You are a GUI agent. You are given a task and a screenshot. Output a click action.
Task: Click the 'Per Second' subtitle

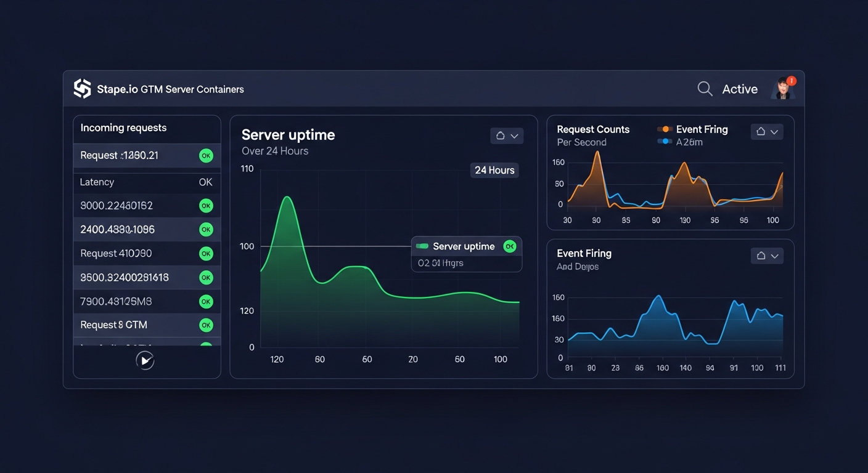pos(581,142)
